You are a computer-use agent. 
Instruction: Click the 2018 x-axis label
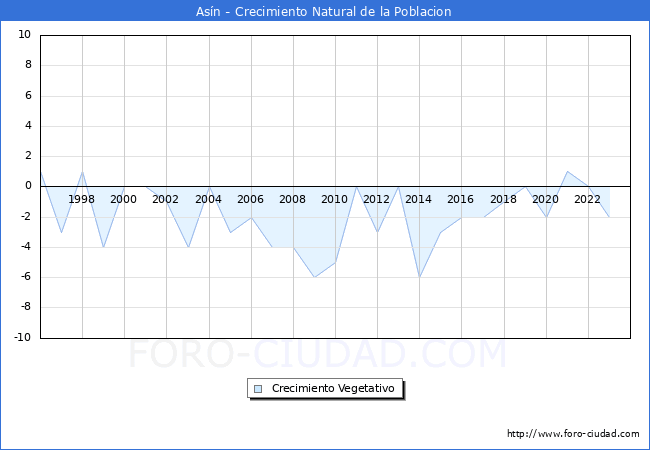[x=503, y=199]
